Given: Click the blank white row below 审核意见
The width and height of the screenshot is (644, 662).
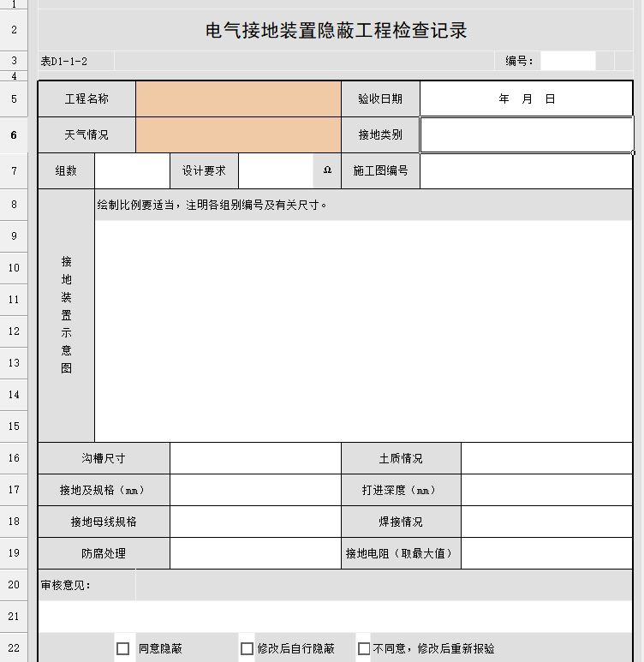Looking at the screenshot, I should 336,617.
